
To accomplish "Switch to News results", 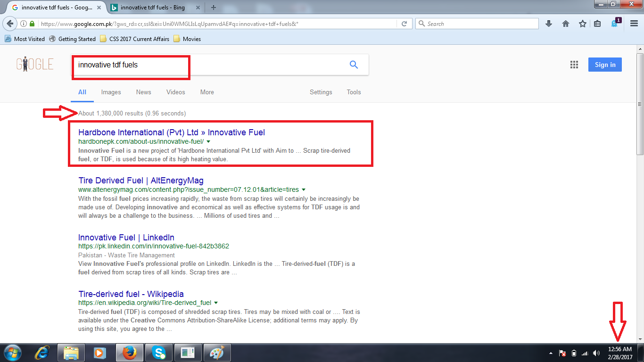I will 144,92.
